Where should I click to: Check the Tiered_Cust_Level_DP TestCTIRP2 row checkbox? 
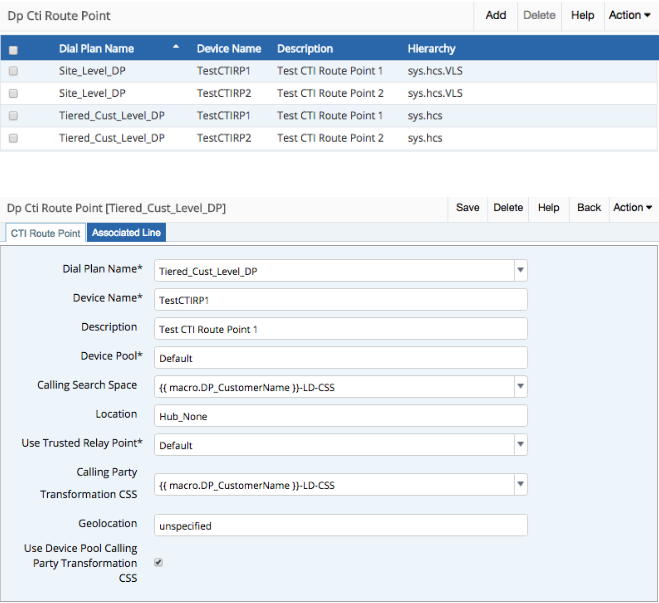[x=13, y=138]
